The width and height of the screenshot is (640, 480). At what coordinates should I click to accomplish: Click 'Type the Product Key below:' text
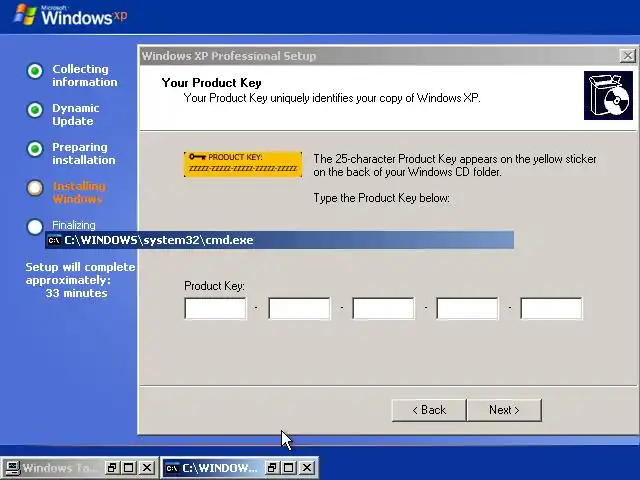381,198
